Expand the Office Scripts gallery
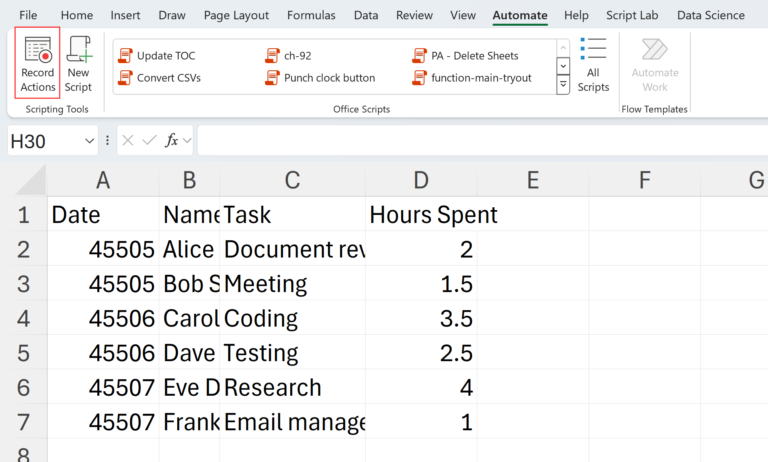Screen dimensions: 768x462 click(x=563, y=86)
